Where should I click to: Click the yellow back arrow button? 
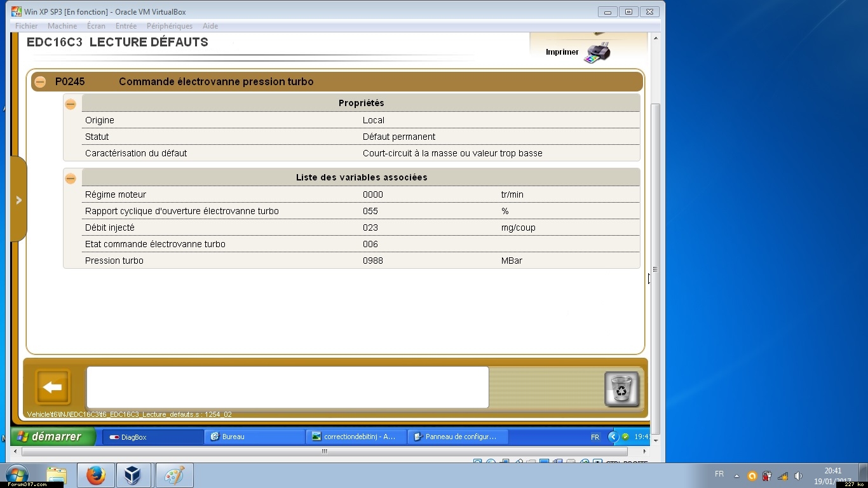click(x=53, y=387)
